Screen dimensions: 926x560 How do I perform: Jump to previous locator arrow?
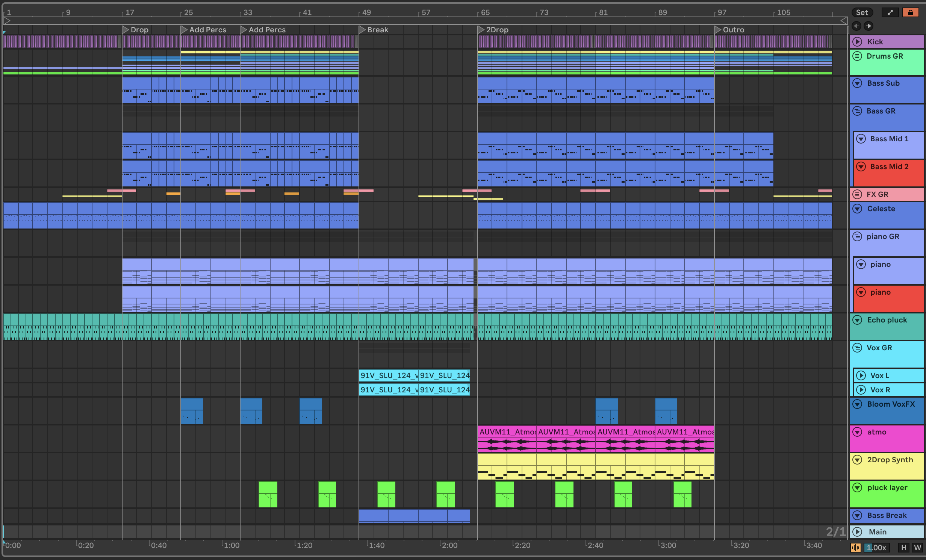[x=856, y=26]
